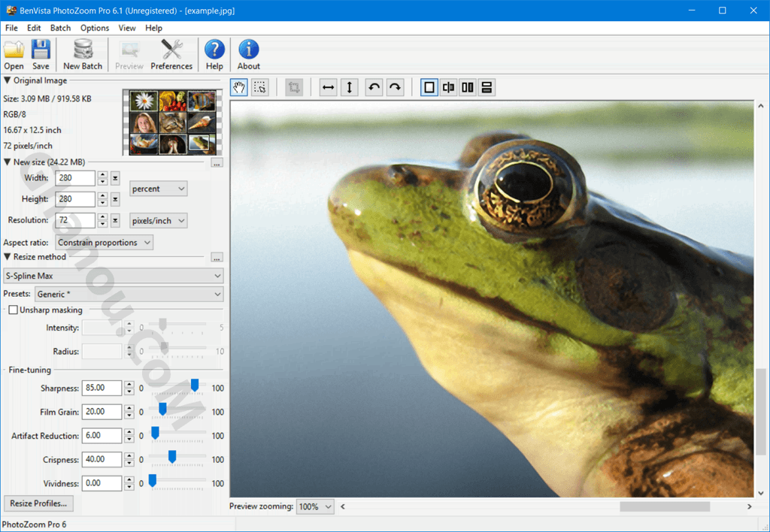Screen dimensions: 770x532
Task: Open Constrain proportions aspect ratio dropdown
Action: pyautogui.click(x=104, y=243)
